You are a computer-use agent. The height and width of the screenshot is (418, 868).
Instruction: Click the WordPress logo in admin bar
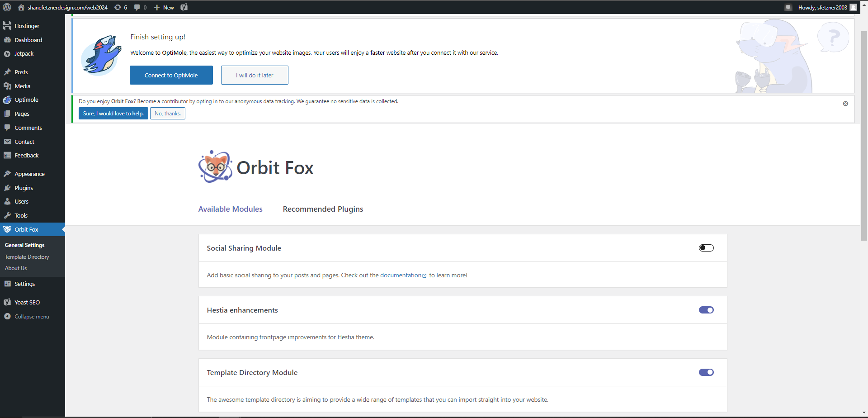point(7,7)
